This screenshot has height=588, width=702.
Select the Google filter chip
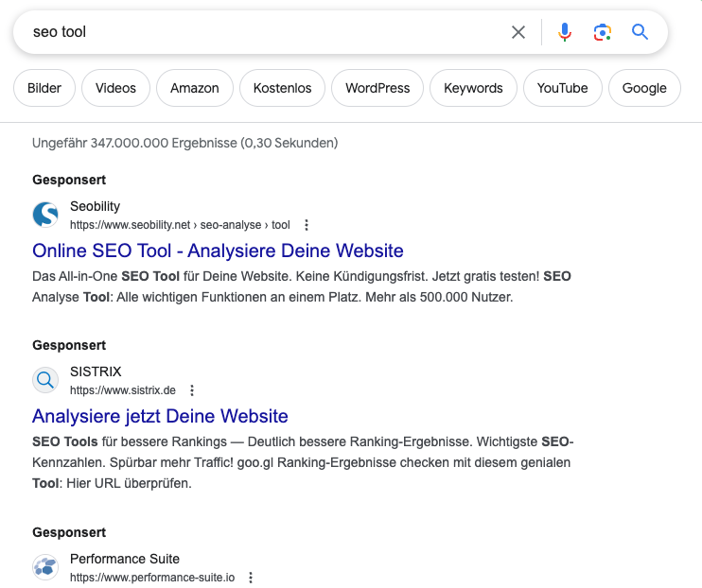[644, 88]
